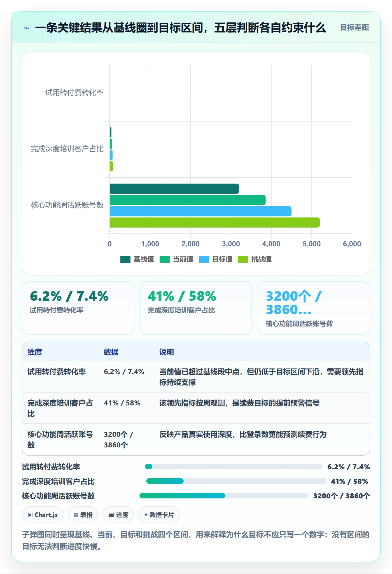Click the chart's 试用转付费转化率 axis label
Viewport: 392px width, 574px height.
pos(74,93)
